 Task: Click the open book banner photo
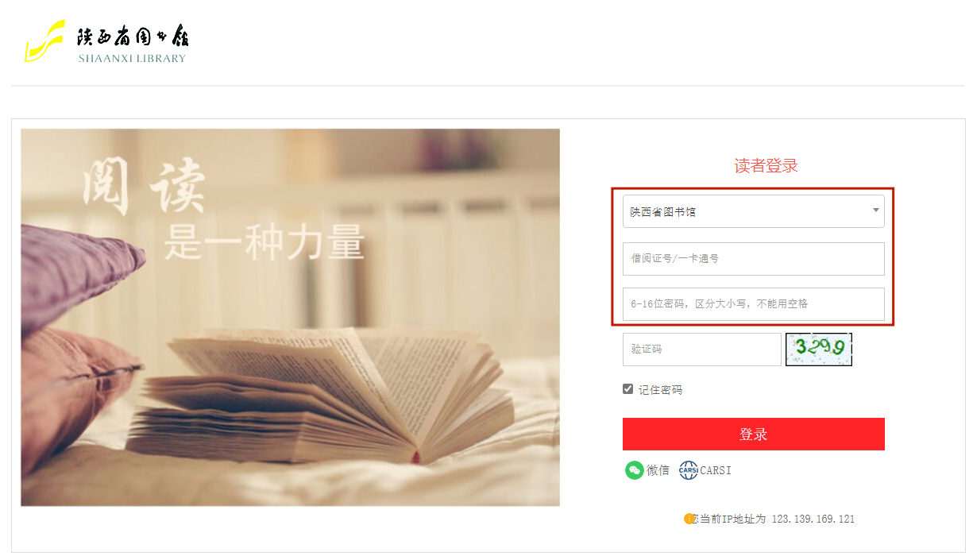(x=290, y=318)
